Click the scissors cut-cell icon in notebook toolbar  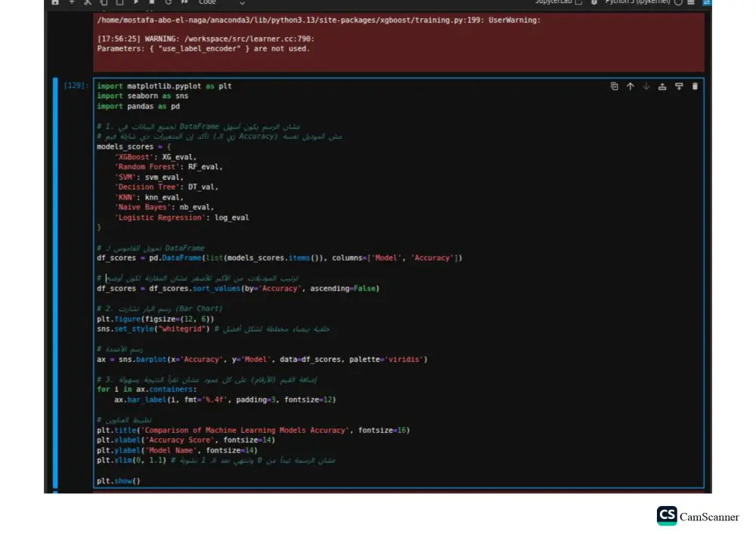coord(87,2)
